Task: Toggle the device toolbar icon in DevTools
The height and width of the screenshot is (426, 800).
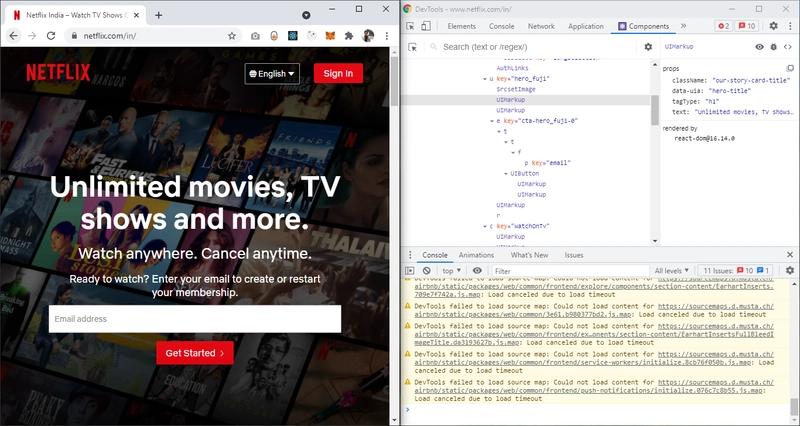Action: tap(426, 26)
